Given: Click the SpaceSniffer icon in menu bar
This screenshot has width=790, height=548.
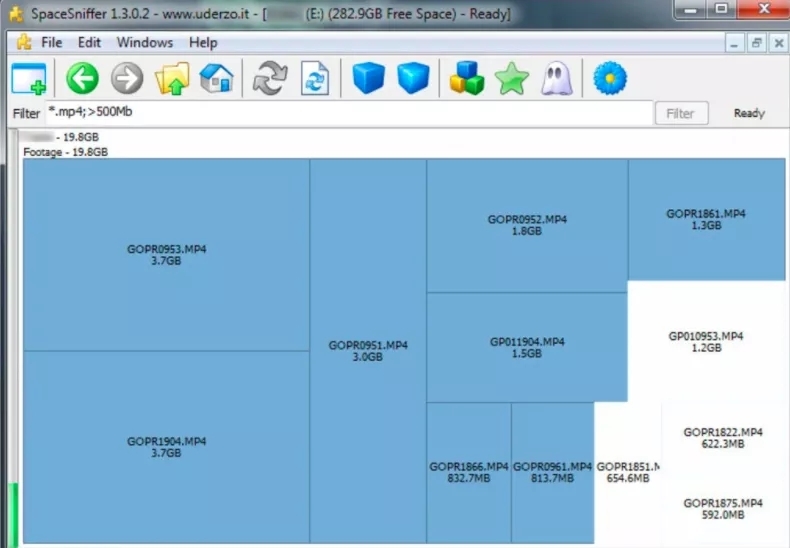Looking at the screenshot, I should click(x=24, y=42).
